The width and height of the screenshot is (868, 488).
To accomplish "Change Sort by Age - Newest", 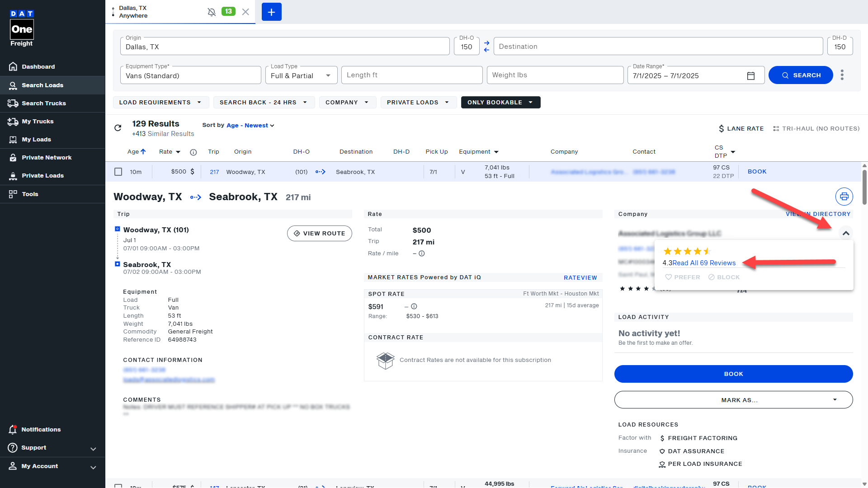I will coord(250,125).
